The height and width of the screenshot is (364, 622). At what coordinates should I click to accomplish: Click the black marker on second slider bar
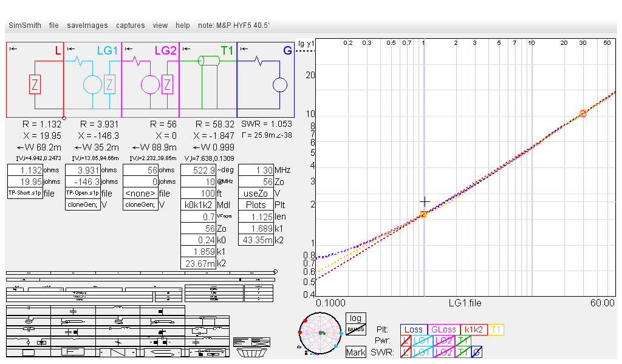241,280
